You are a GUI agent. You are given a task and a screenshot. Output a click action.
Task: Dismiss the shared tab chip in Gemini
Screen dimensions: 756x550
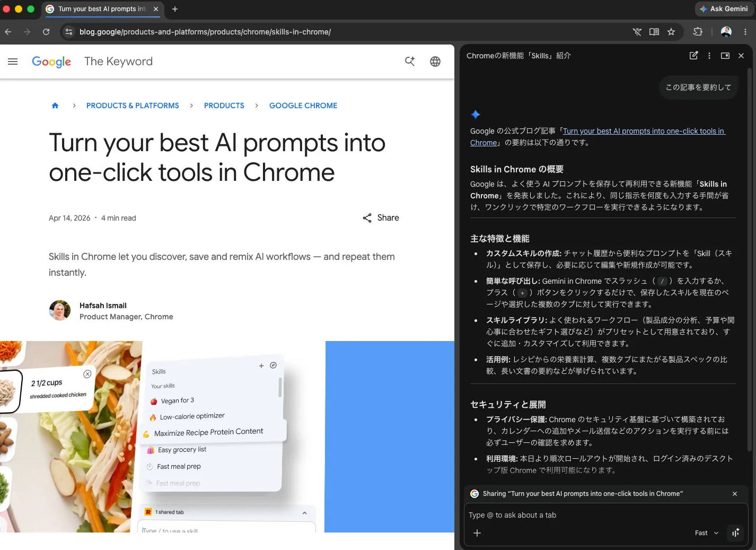click(735, 494)
